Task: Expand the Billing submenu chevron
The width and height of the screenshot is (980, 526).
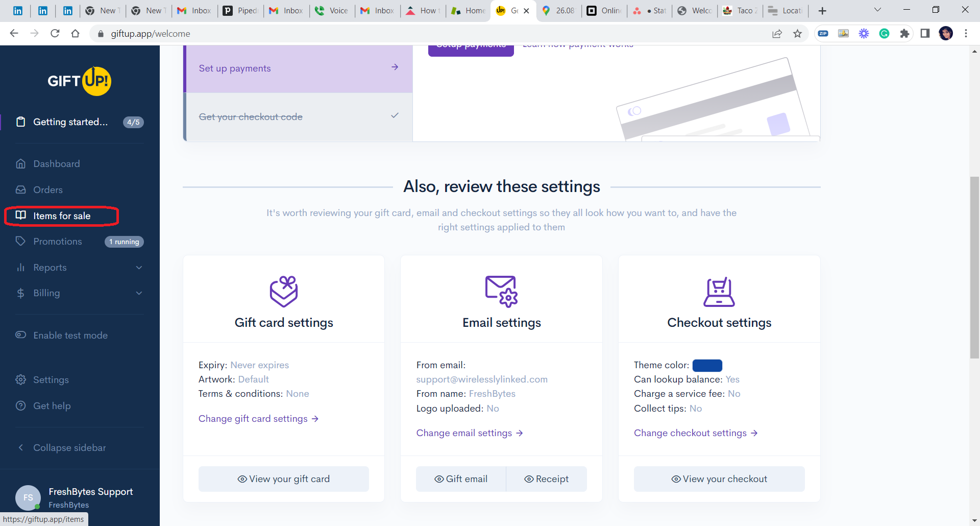Action: coord(139,293)
